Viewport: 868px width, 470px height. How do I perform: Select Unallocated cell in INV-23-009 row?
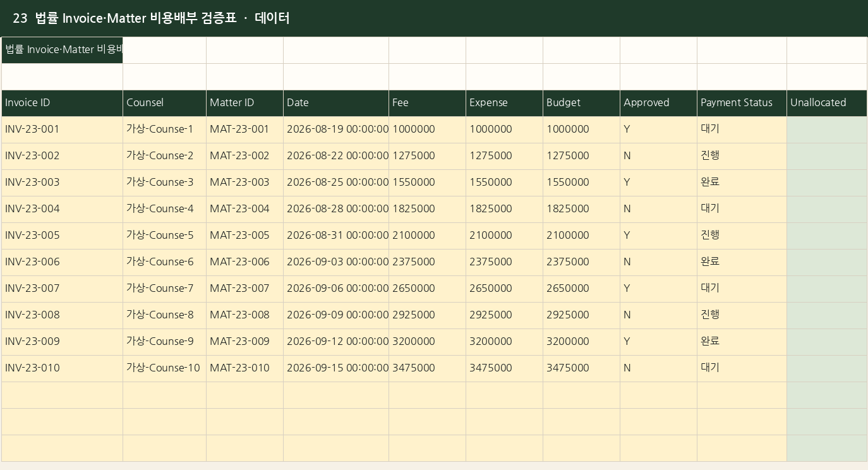pyautogui.click(x=827, y=342)
